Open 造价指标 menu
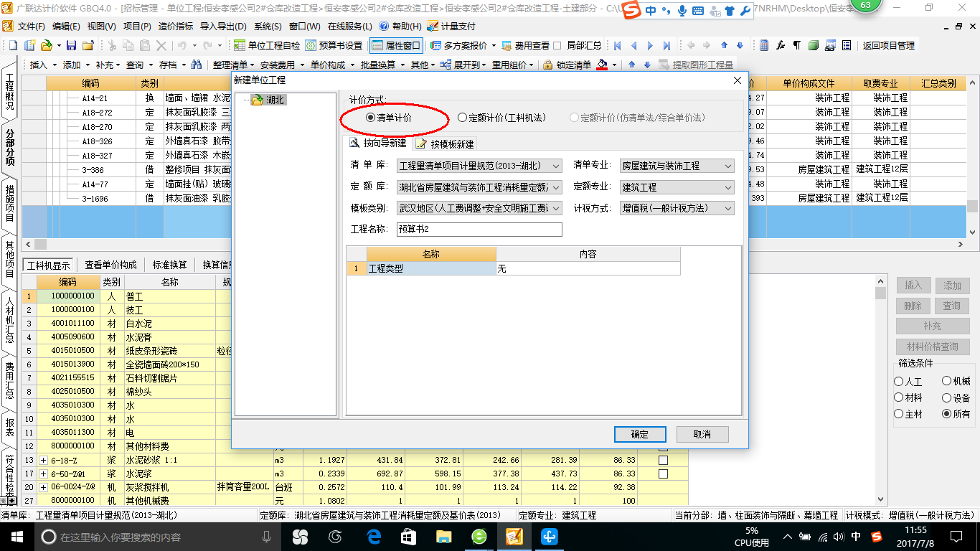This screenshot has width=980, height=551. (x=175, y=26)
